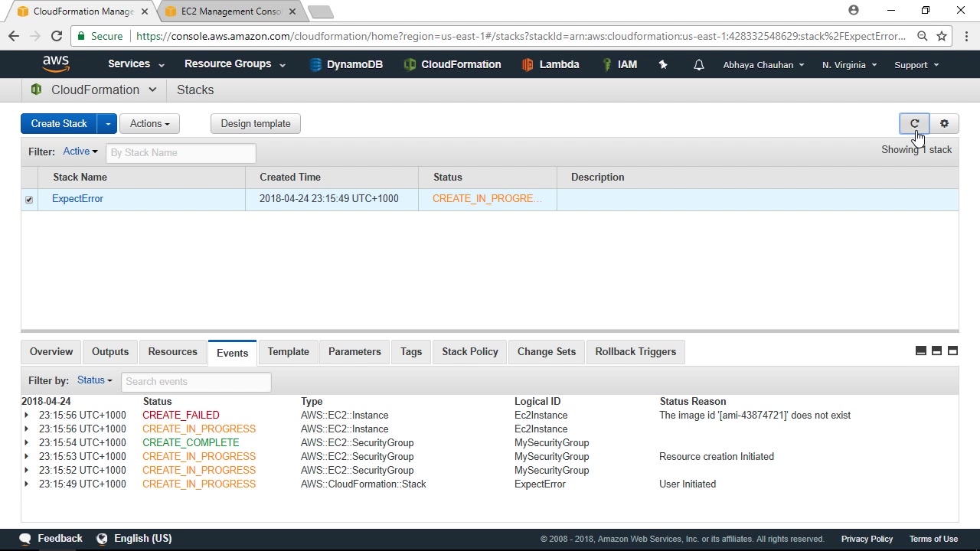Click the Stacks breadcrumb link
Image resolution: width=980 pixels, height=551 pixels.
[195, 90]
